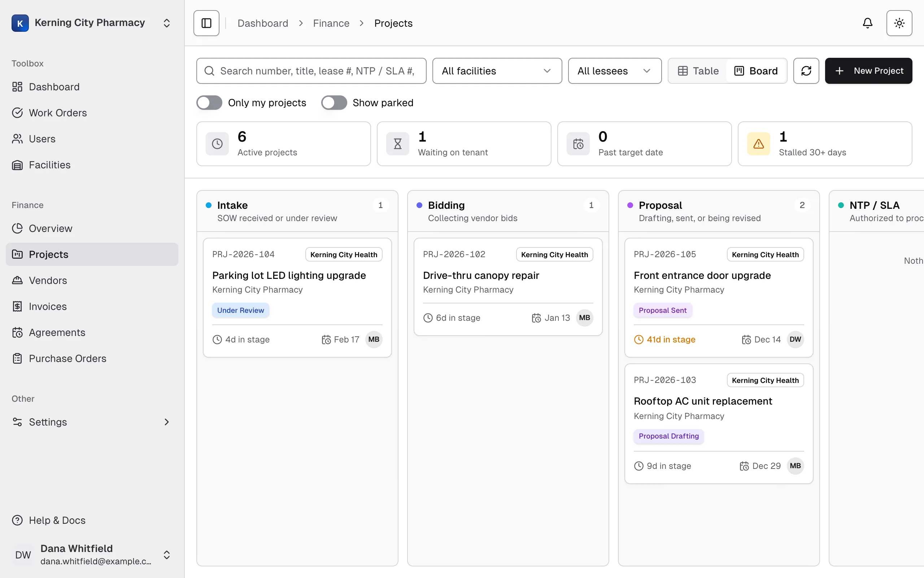Click the DW avatar on PRJ-2026-105 card
This screenshot has height=578, width=924.
click(796, 340)
